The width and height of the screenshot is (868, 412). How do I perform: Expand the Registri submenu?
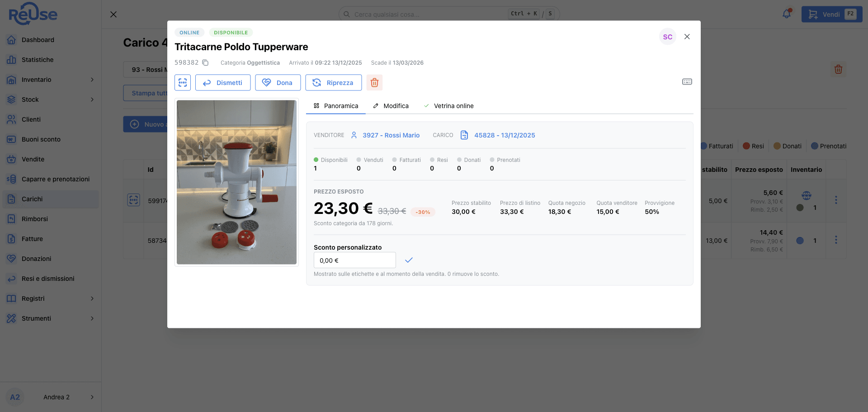(51, 298)
